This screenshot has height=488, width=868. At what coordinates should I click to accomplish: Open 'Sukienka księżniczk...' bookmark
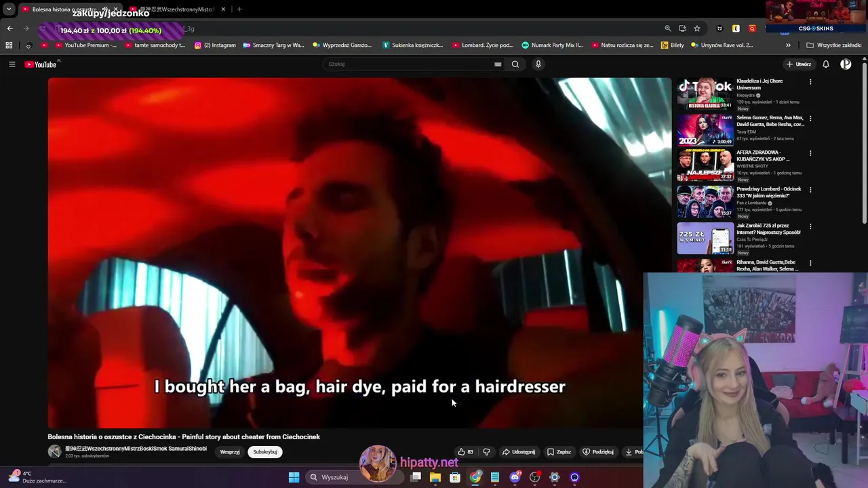coord(412,45)
